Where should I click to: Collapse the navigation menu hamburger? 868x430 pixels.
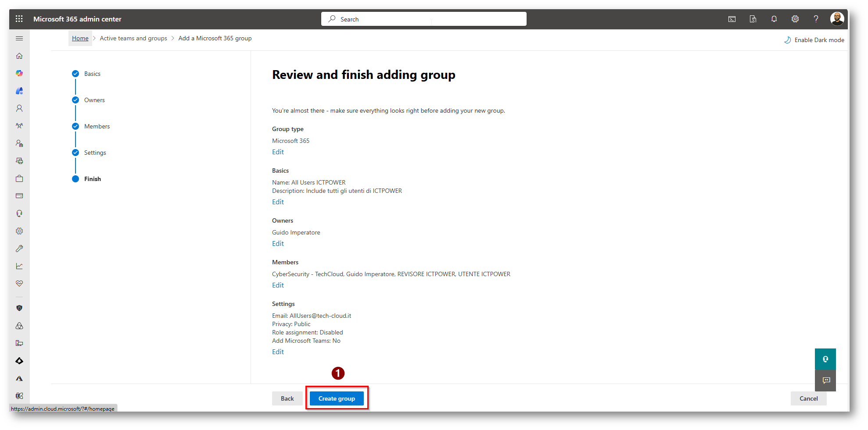click(19, 39)
